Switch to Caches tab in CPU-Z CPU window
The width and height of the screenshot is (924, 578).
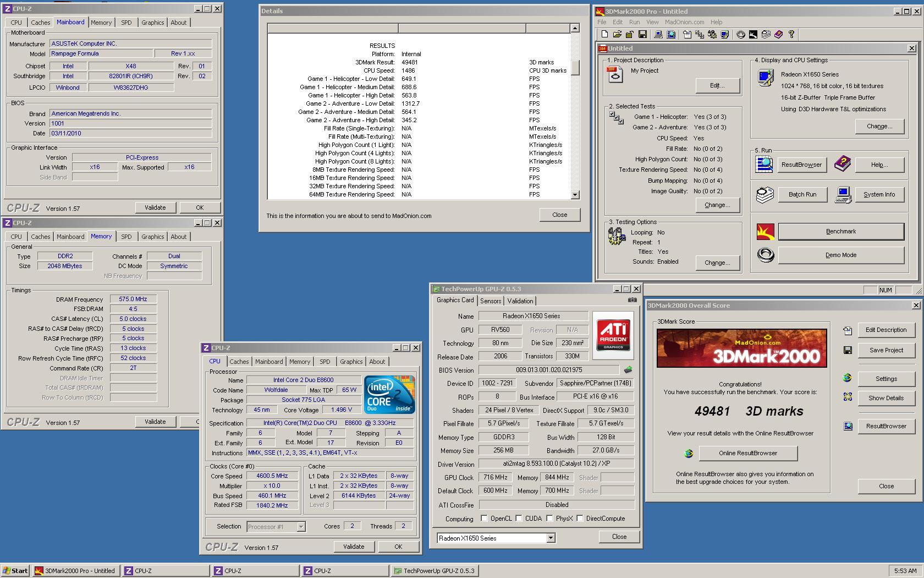click(239, 362)
